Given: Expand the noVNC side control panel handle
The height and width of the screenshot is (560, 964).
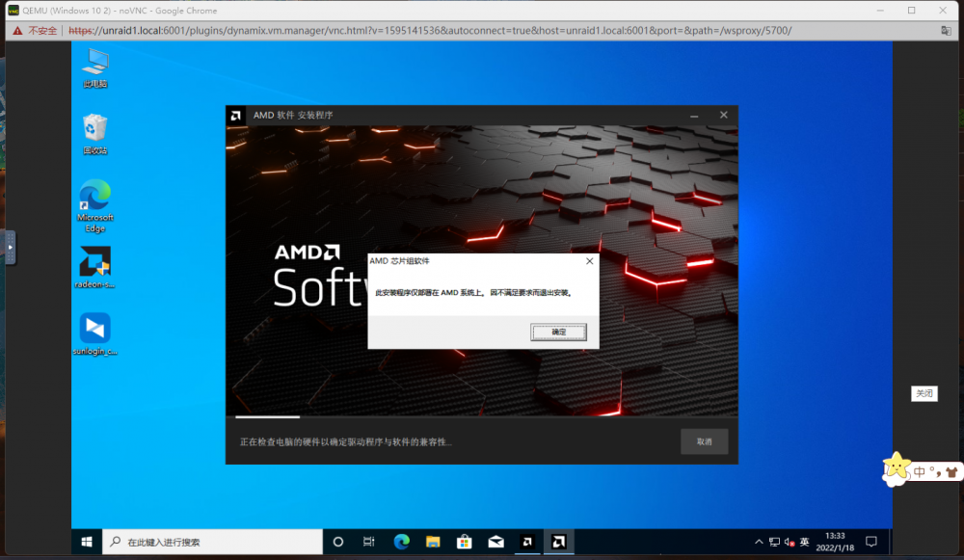Looking at the screenshot, I should (x=10, y=247).
